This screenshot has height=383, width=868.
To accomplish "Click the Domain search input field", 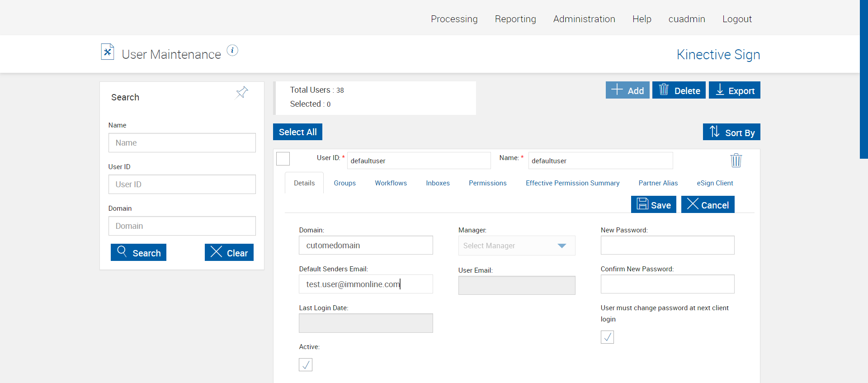I will click(182, 226).
